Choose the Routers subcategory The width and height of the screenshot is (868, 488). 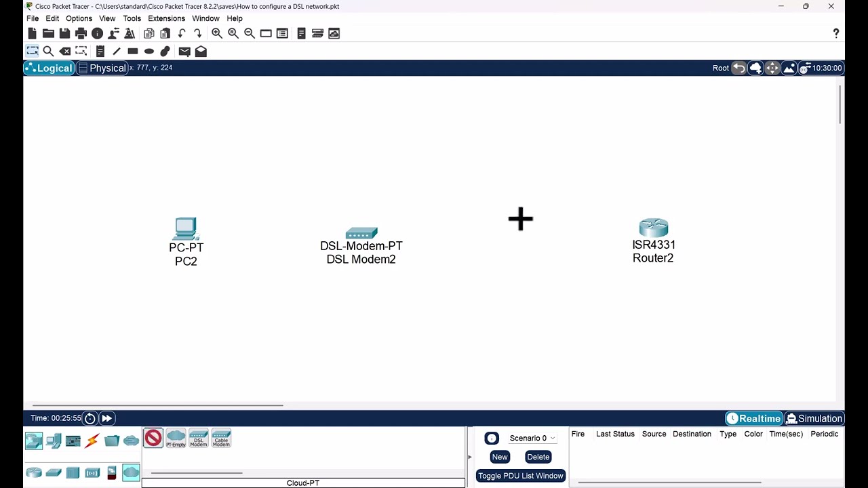click(34, 473)
